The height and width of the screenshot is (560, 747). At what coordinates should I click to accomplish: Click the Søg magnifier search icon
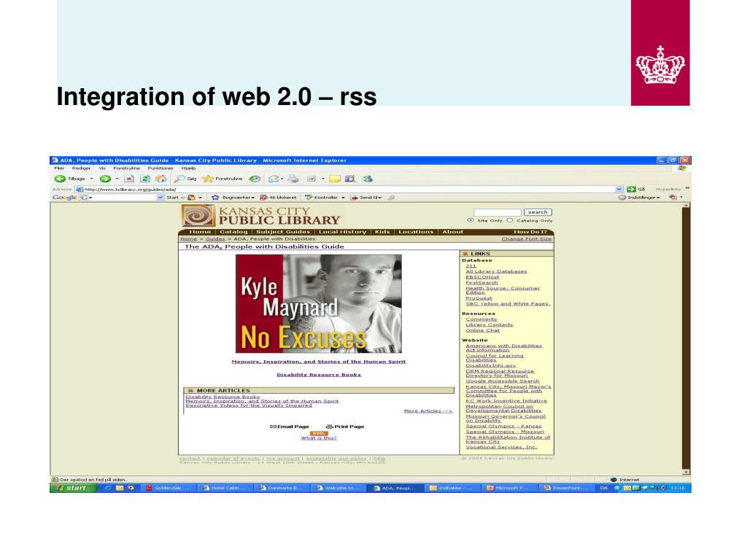coord(179,179)
